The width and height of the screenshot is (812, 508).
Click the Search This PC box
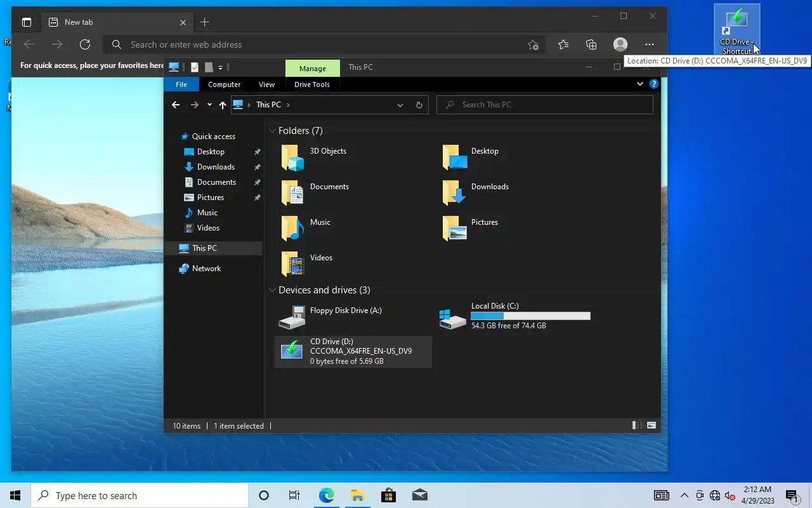point(545,105)
